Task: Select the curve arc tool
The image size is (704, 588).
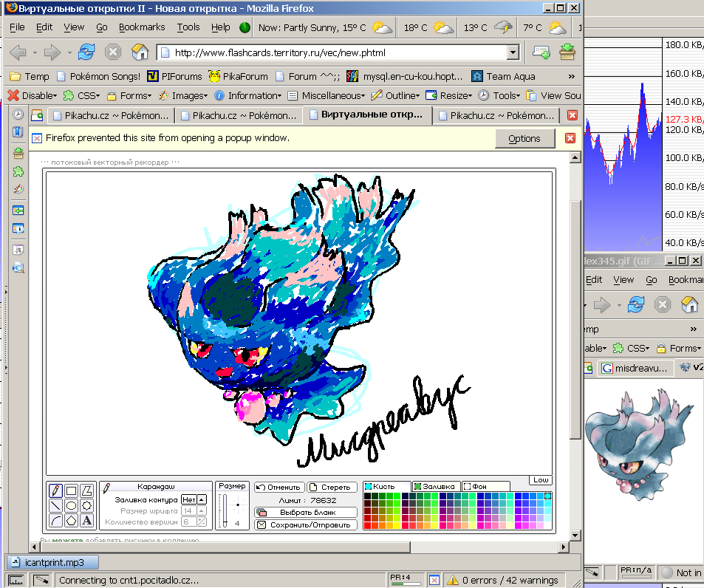Action: pyautogui.click(x=55, y=521)
